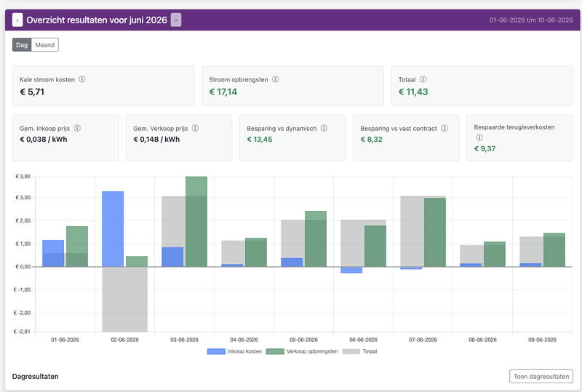Click the blue Inkoop bar for 02-06-2026
The height and width of the screenshot is (392, 582).
(113, 229)
